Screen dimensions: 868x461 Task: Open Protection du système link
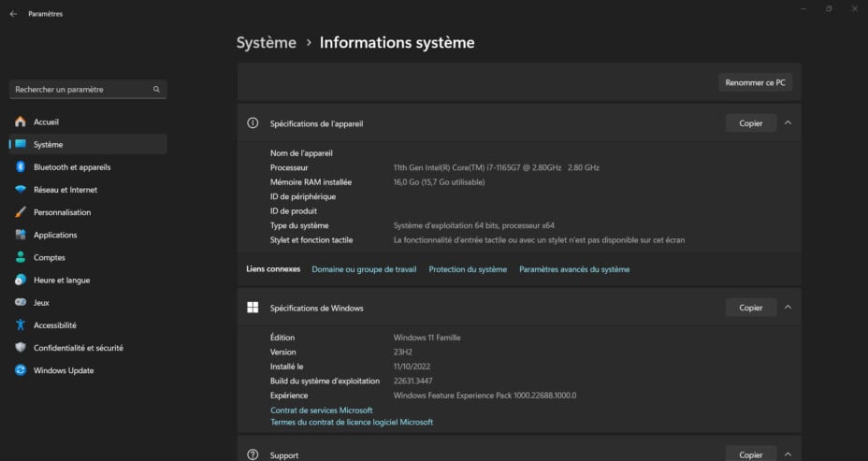pyautogui.click(x=468, y=269)
